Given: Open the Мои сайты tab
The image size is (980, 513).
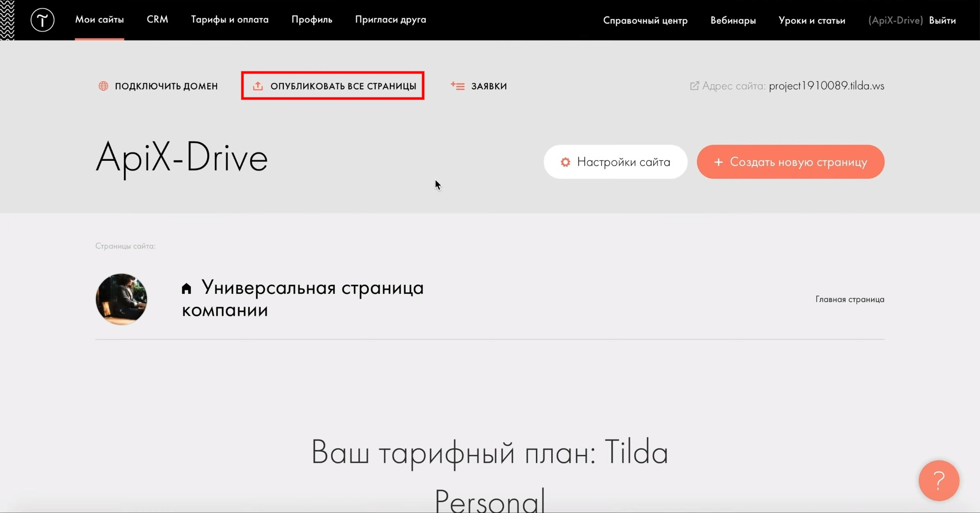Looking at the screenshot, I should coord(100,20).
